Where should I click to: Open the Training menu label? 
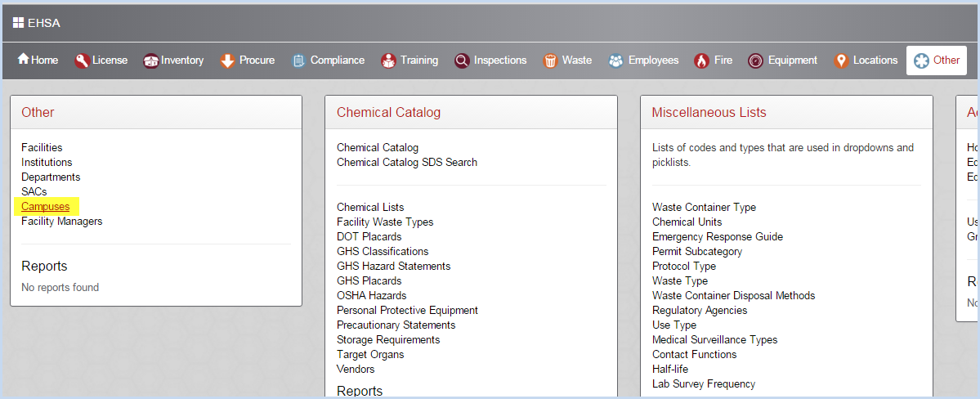coord(419,60)
